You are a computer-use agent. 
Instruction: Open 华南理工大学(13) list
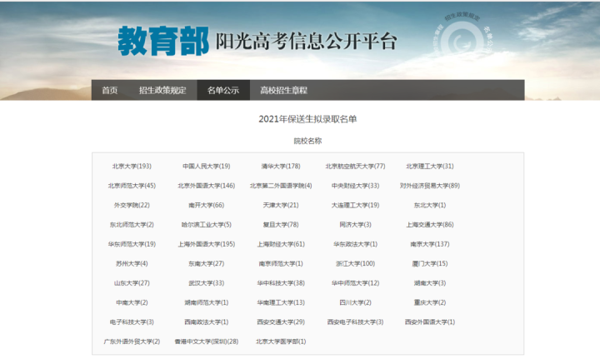(281, 302)
